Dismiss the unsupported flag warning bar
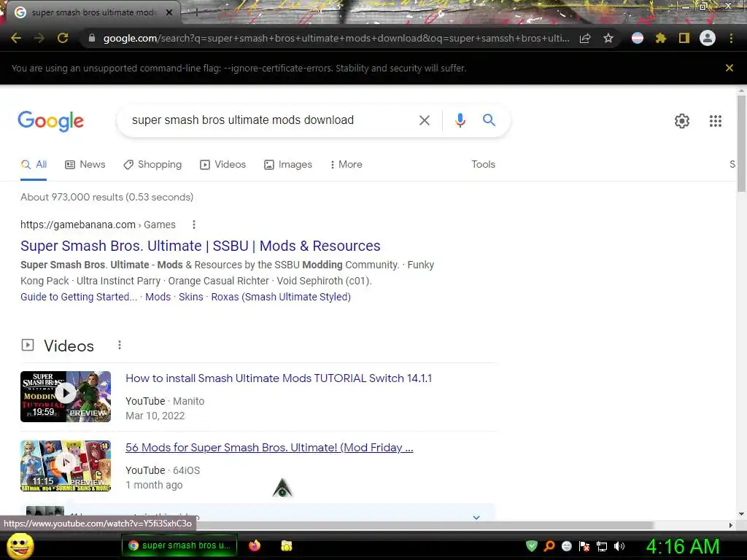Screen dimensions: 747x560 pyautogui.click(x=729, y=68)
